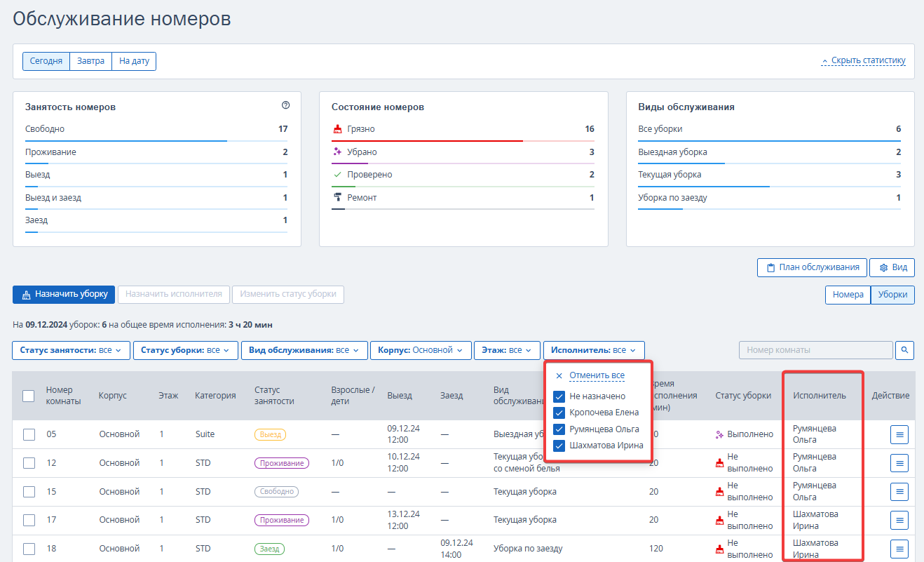The height and width of the screenshot is (562, 924).
Task: Click the Проживание badge for room 12
Action: pos(282,463)
